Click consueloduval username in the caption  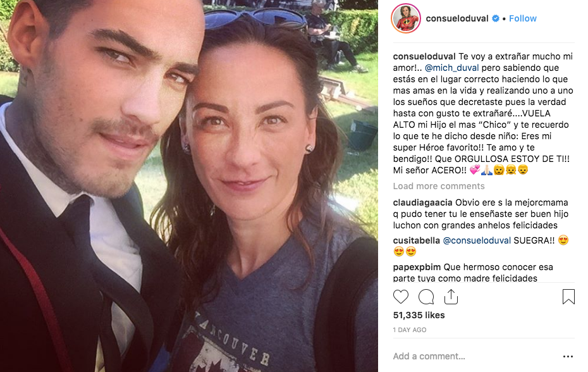tap(424, 57)
